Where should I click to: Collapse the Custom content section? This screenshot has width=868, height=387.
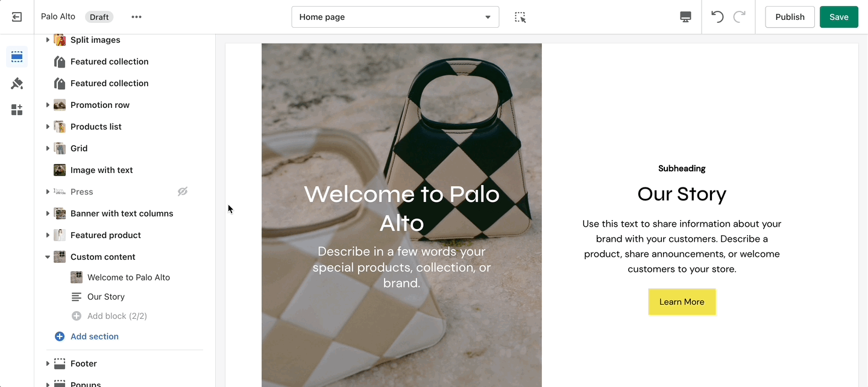[48, 257]
